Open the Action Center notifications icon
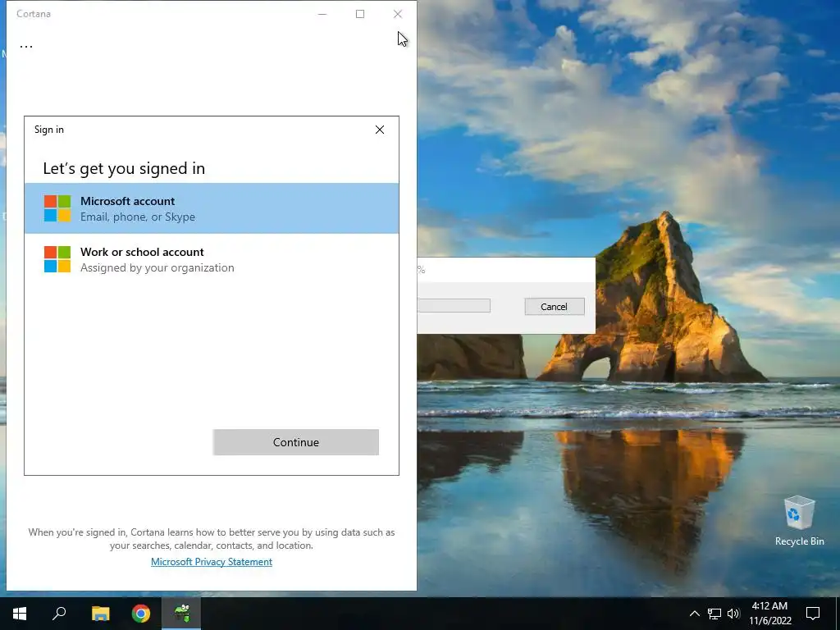Viewport: 840px width, 630px height. (x=813, y=614)
